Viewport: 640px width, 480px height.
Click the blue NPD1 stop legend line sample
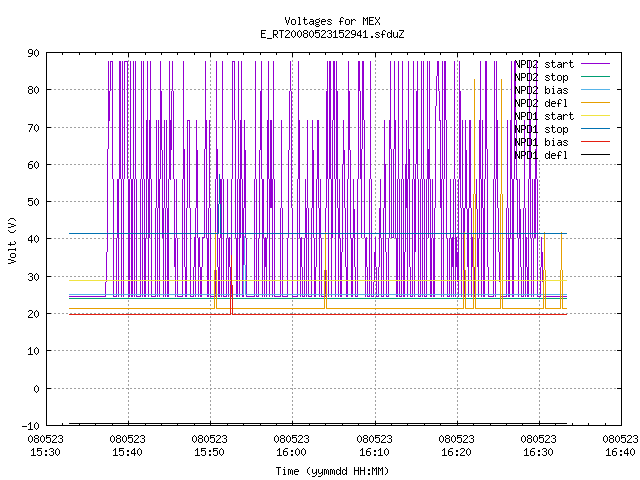pyautogui.click(x=595, y=129)
